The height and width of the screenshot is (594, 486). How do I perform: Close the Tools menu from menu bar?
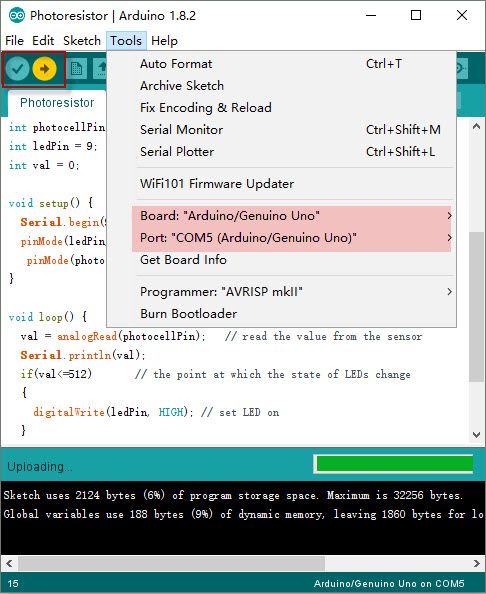[x=126, y=41]
